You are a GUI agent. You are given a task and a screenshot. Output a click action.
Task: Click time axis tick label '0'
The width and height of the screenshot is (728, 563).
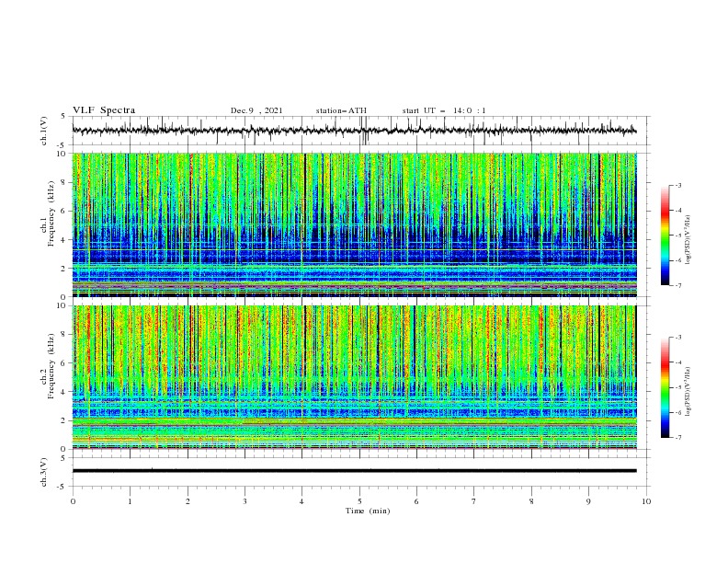pos(73,501)
